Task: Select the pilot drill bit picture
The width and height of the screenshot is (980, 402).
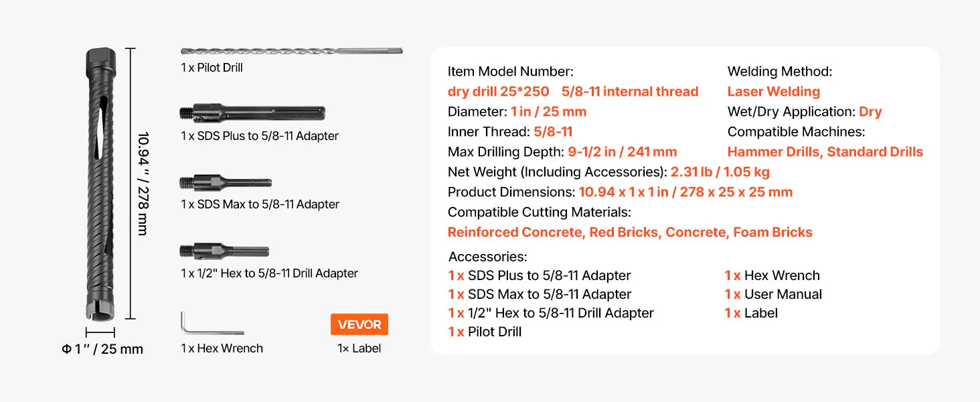Action: (x=291, y=51)
